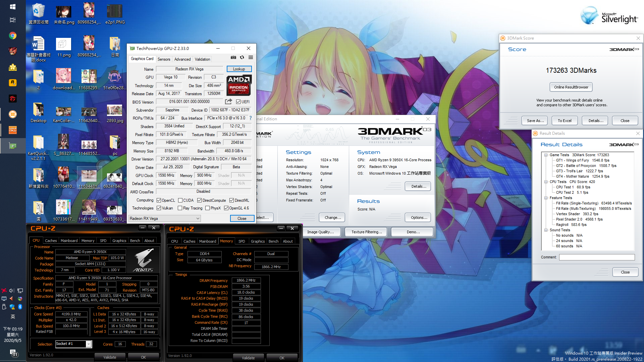This screenshot has width=644, height=362.
Task: Open Task View in the taskbar
Action: 13,20
